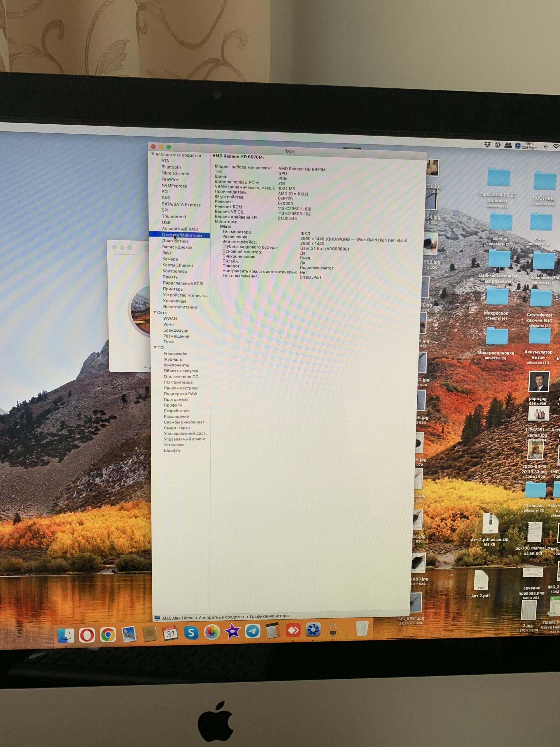Click the 113-C2960H-188 ROM revision value
This screenshot has height=747, width=560.
coord(294,209)
